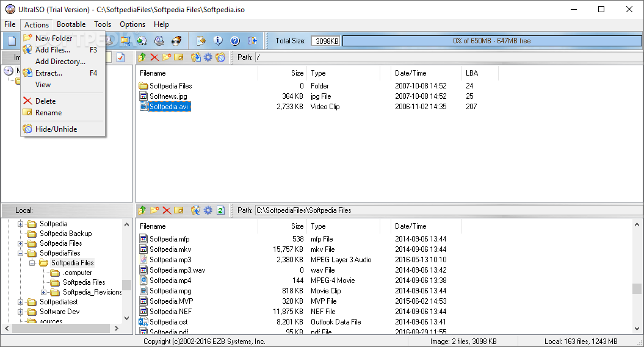Viewport: 644px width, 347px height.
Task: Open the Options menu
Action: tap(132, 24)
